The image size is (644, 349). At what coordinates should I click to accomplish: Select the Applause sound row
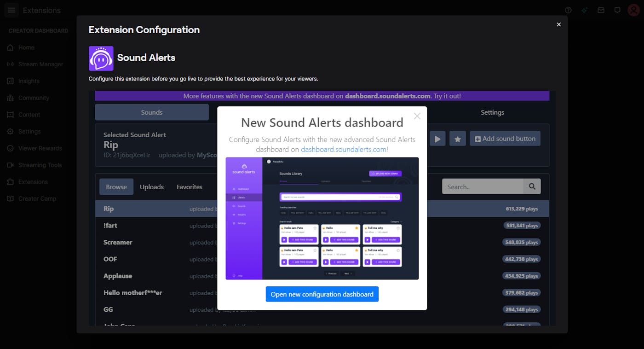[x=322, y=276]
